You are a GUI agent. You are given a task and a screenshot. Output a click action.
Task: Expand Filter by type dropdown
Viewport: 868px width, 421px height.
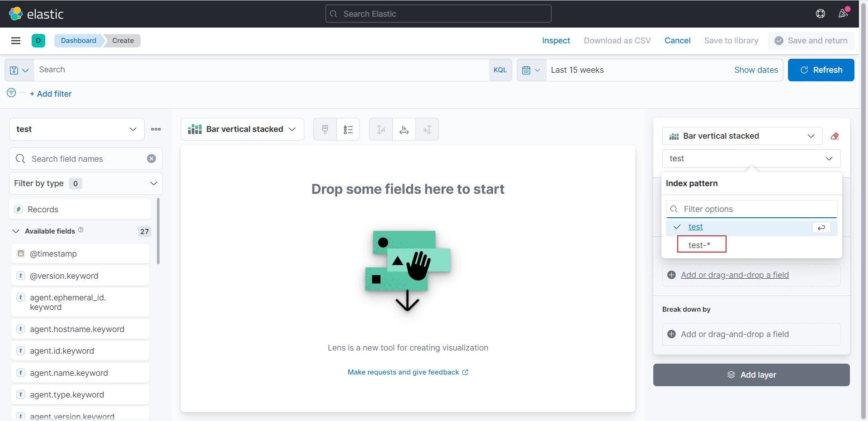[x=86, y=183]
